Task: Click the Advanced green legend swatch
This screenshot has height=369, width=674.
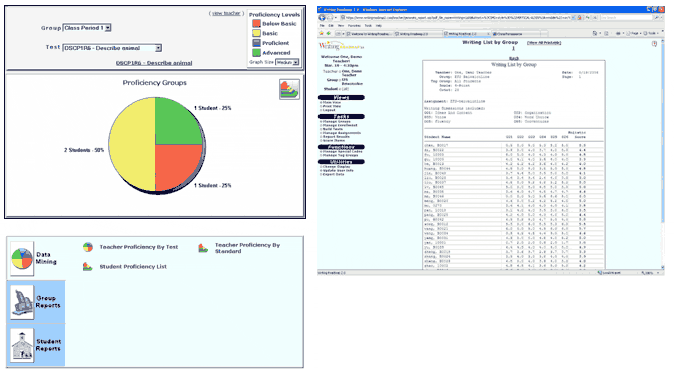Action: pyautogui.click(x=256, y=52)
